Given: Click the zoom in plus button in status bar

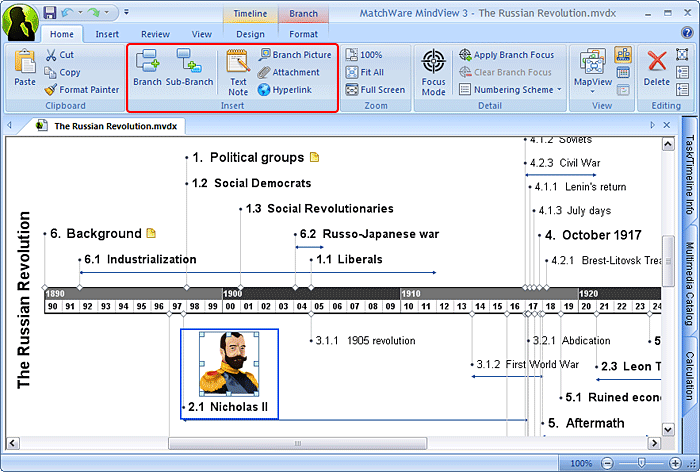Looking at the screenshot, I should click(675, 463).
